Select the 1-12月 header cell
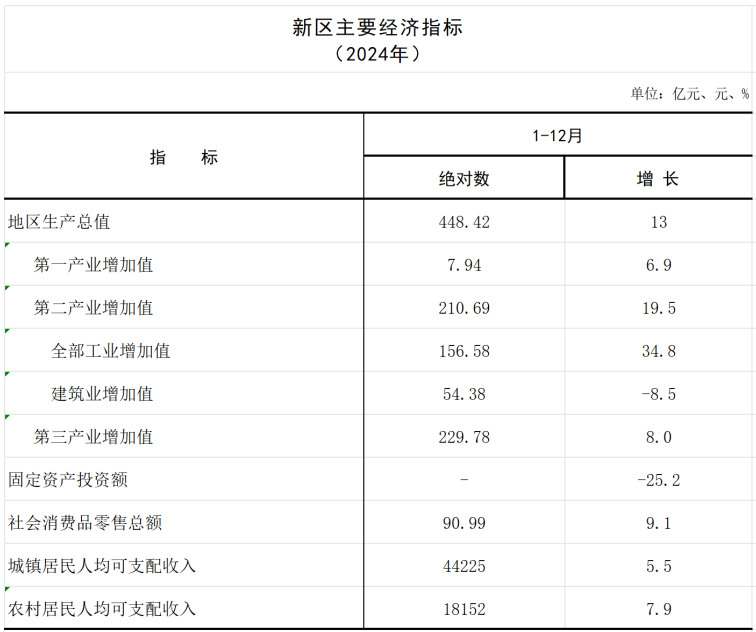This screenshot has width=756, height=632. 557,136
